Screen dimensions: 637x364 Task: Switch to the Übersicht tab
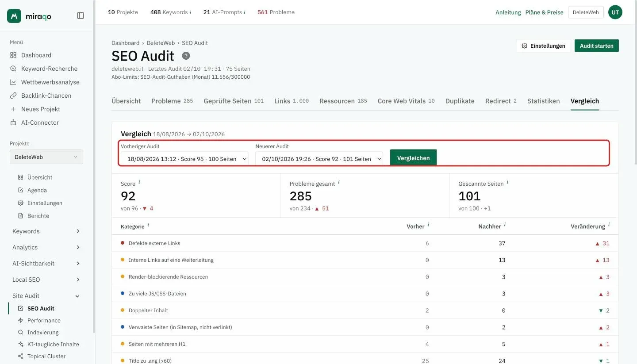click(126, 101)
